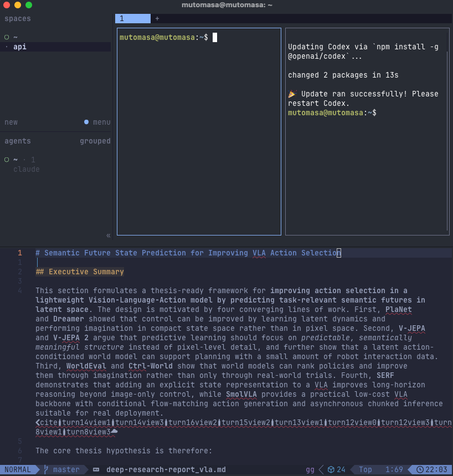
Task: Open the api space
Action: tap(55, 47)
